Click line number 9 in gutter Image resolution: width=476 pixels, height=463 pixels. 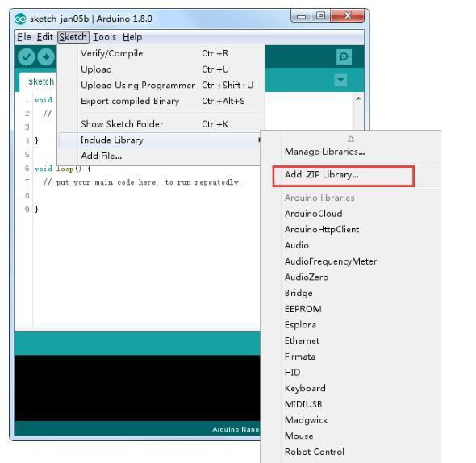27,209
